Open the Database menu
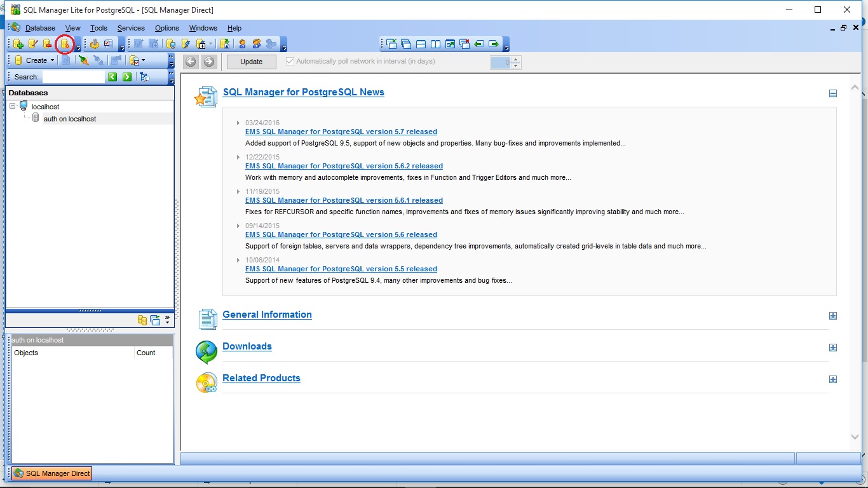The height and width of the screenshot is (488, 868). tap(40, 28)
